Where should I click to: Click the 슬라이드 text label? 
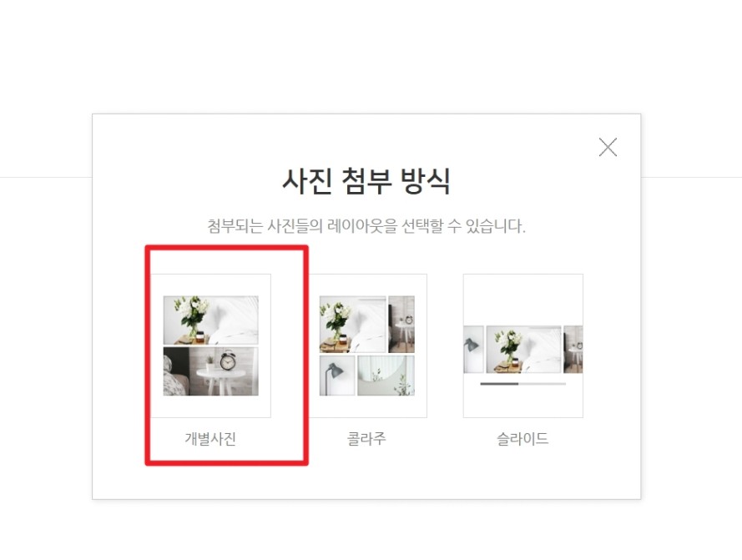click(522, 439)
